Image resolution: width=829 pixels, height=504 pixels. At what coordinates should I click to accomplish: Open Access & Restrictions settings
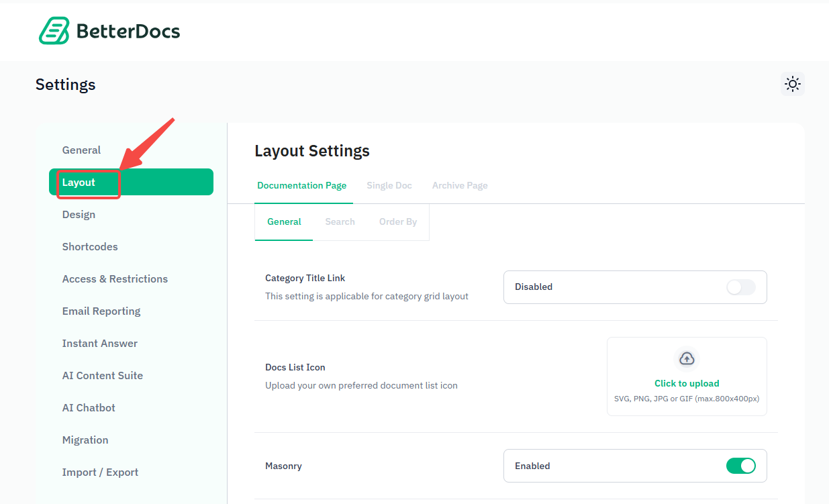[x=114, y=279]
